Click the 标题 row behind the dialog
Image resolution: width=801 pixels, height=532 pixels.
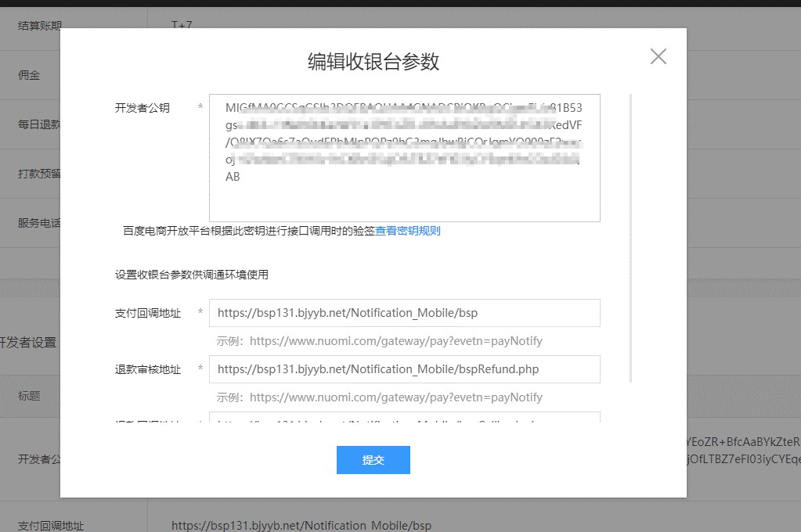[30, 396]
